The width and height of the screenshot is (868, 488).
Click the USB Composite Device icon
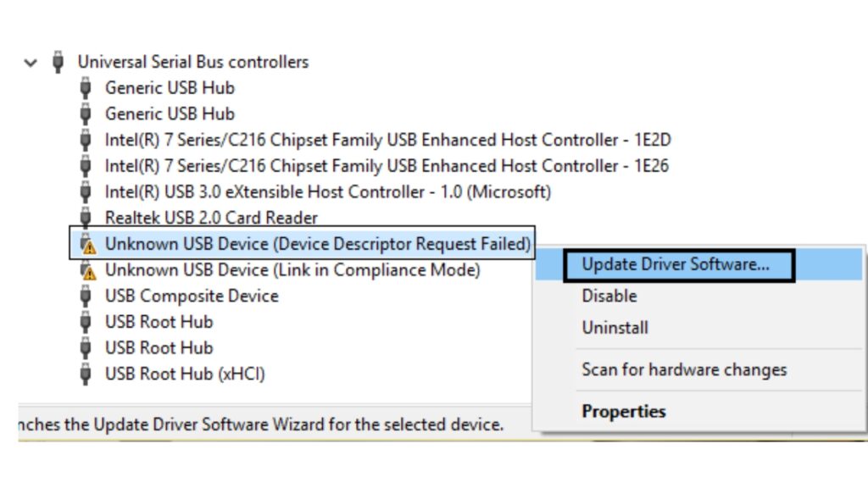click(x=86, y=296)
